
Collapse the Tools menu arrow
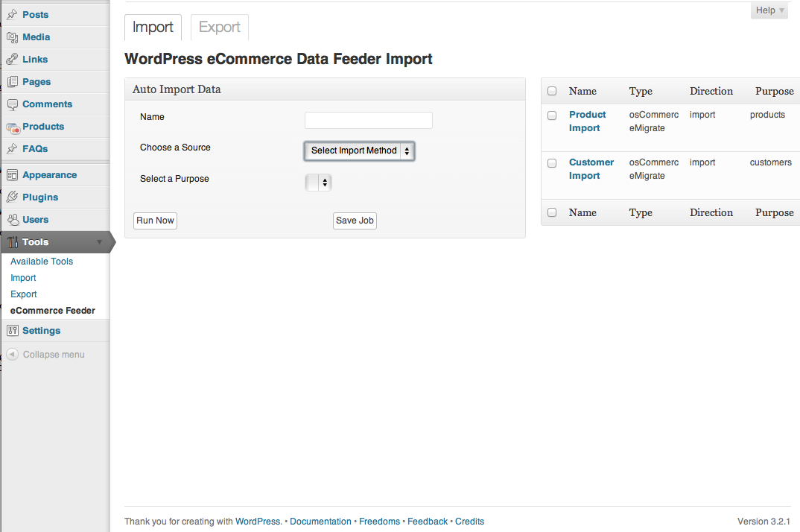(100, 242)
